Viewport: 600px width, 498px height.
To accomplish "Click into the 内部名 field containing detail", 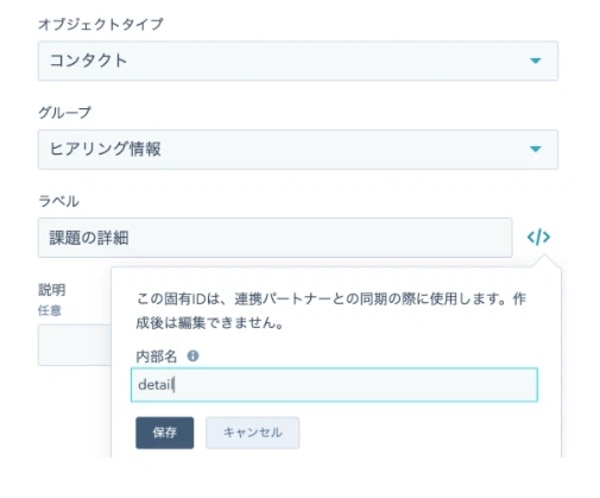I will [x=334, y=385].
